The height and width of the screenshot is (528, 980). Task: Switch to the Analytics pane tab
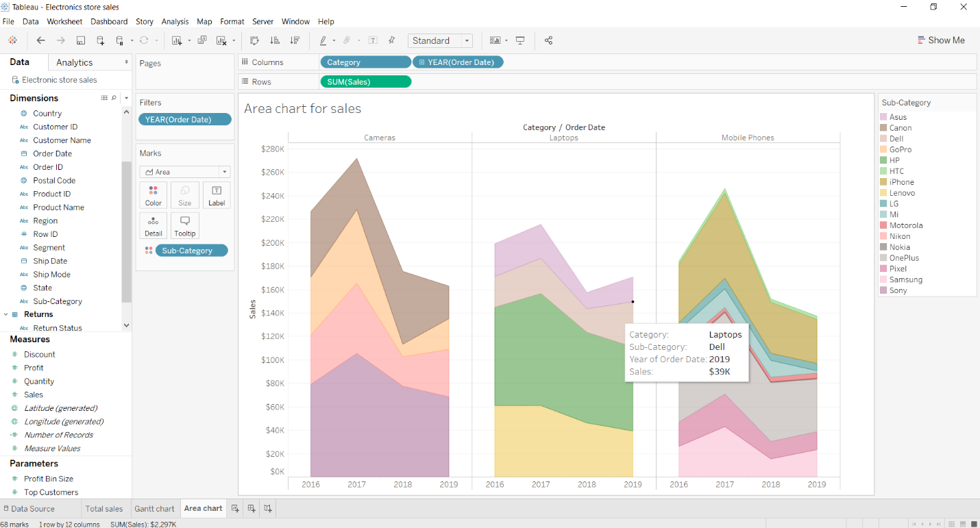74,62
